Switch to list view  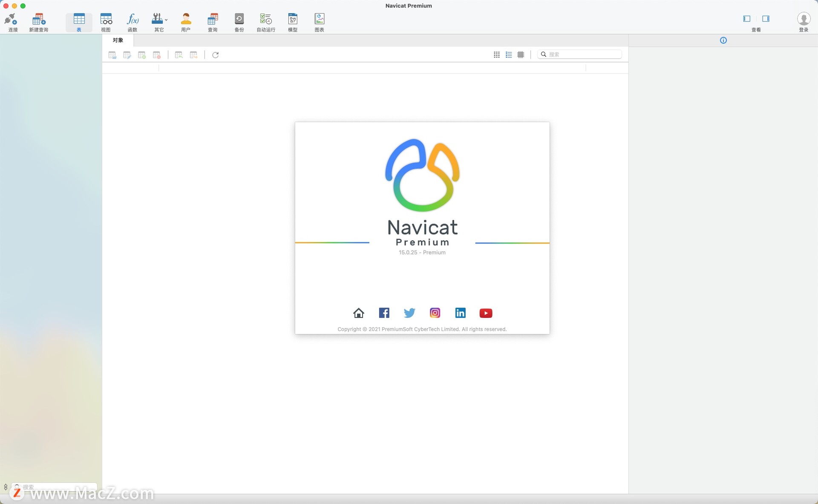(509, 55)
